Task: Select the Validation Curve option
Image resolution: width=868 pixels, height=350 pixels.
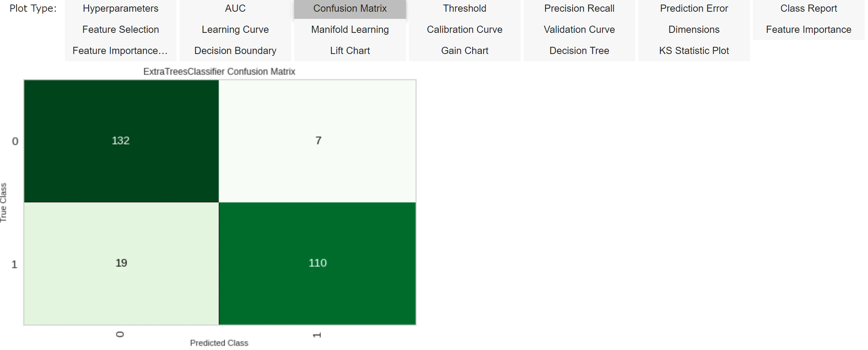Action: [579, 29]
